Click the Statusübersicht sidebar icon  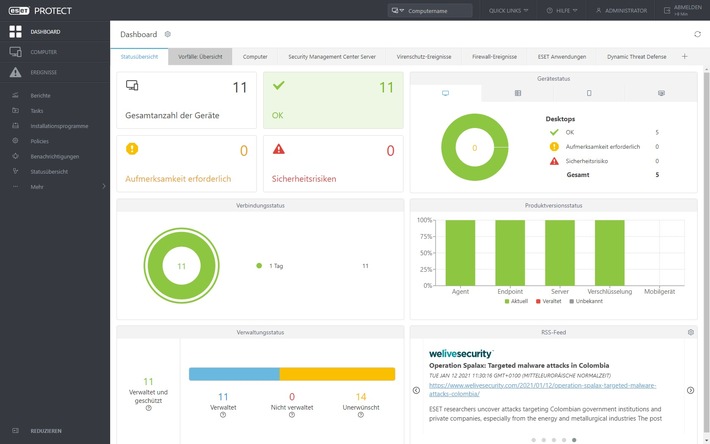click(x=15, y=172)
